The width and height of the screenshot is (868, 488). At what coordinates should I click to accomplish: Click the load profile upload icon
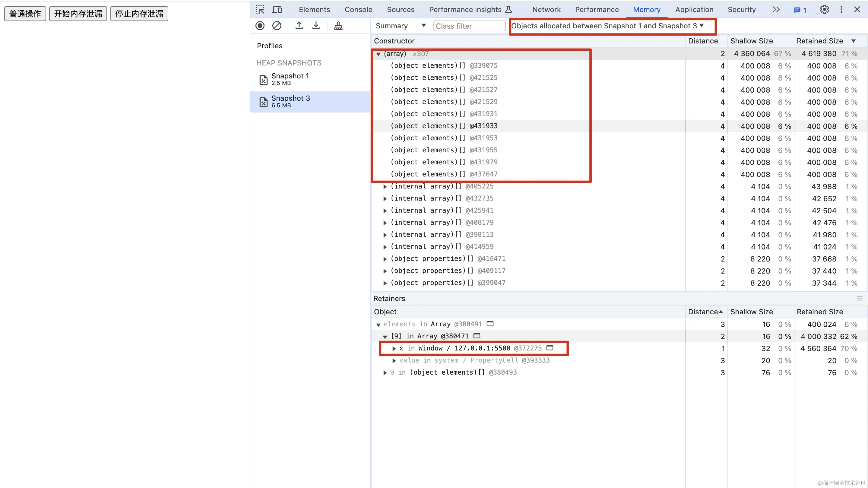point(299,26)
